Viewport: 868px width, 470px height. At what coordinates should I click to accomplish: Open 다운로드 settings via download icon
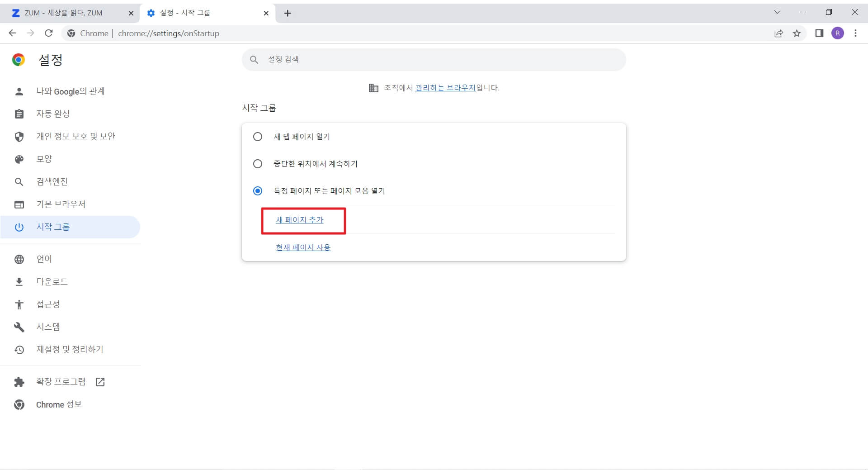(19, 281)
